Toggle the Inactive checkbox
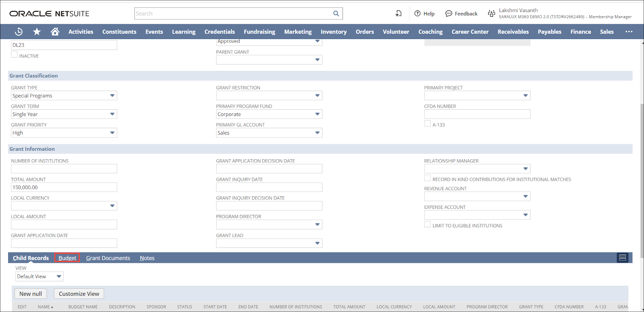644x312 pixels. pyautogui.click(x=14, y=55)
